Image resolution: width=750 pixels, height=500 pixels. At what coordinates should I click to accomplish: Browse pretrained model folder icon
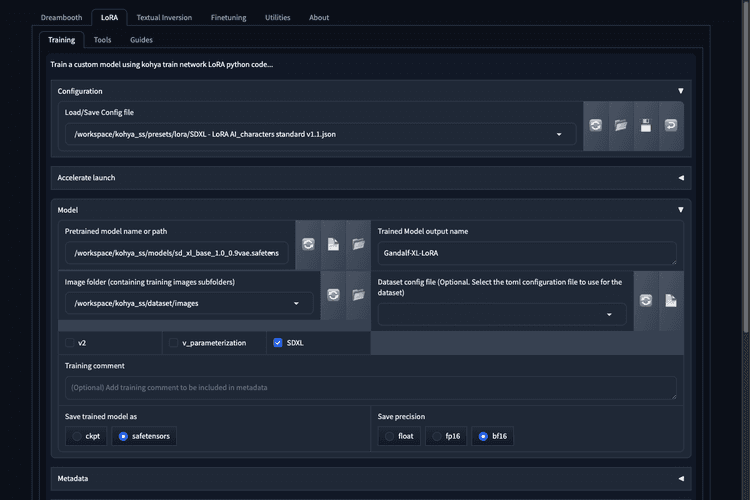(357, 244)
